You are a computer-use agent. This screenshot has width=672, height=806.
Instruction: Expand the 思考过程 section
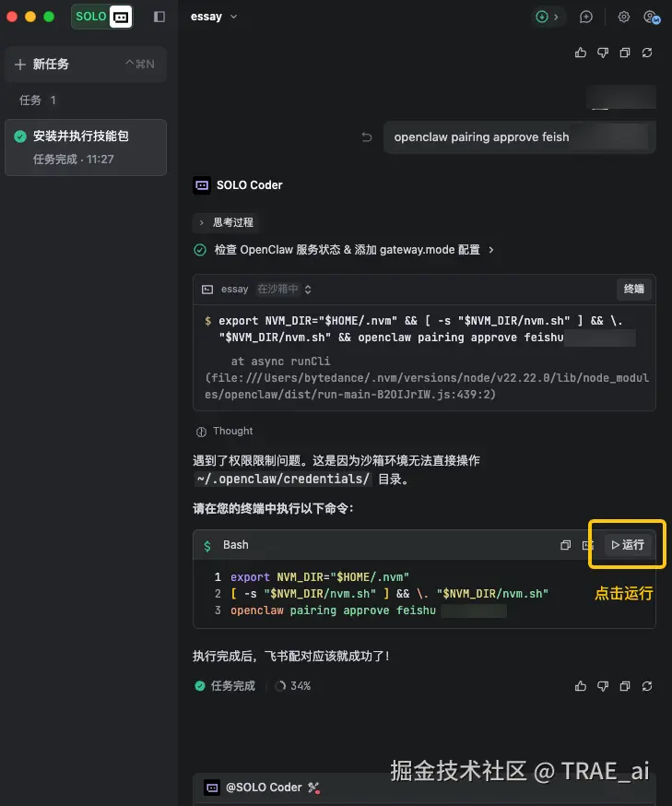pyautogui.click(x=226, y=222)
